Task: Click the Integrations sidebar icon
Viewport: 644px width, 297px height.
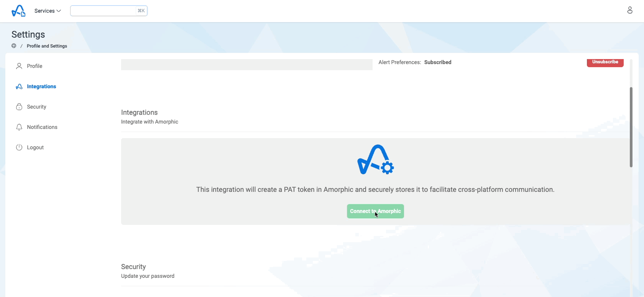Action: 19,86
